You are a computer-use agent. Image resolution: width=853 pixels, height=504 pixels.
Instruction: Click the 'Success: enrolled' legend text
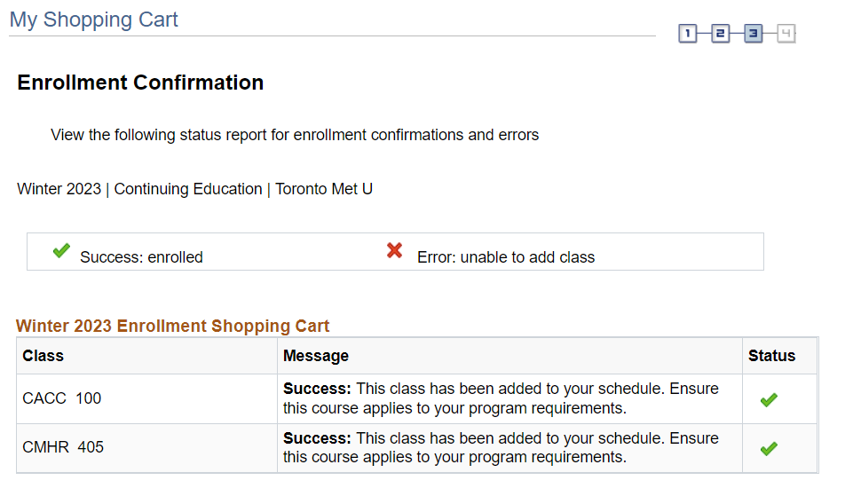[x=141, y=257]
